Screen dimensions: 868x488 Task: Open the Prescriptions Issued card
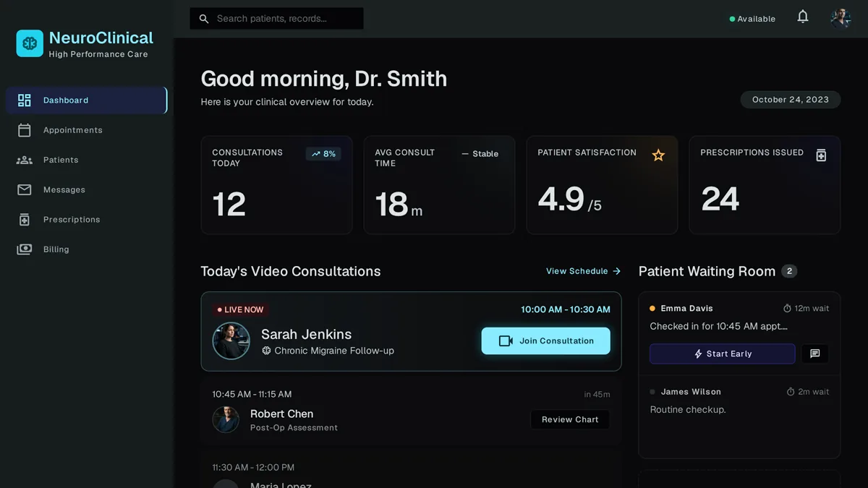click(765, 185)
